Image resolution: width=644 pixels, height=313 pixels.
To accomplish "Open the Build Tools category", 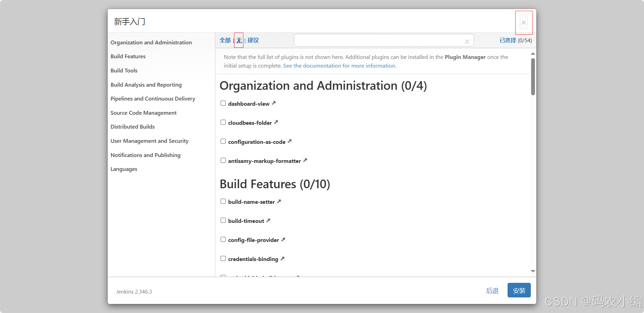I will point(124,70).
